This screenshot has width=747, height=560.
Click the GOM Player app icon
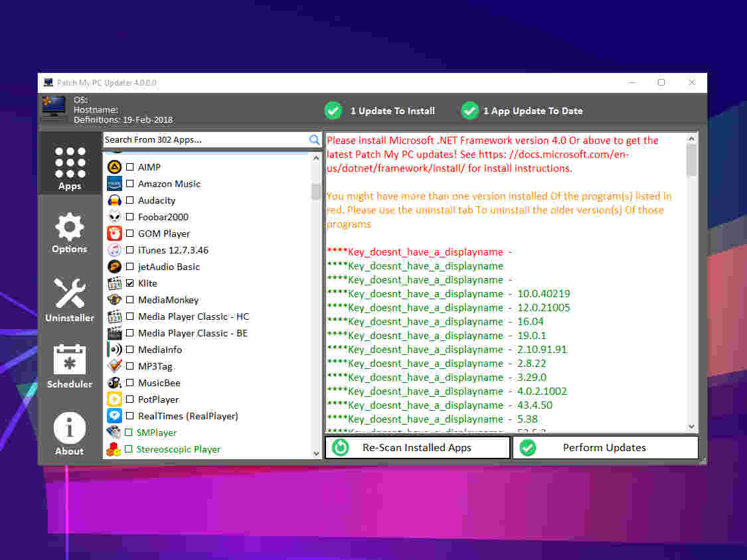[114, 234]
